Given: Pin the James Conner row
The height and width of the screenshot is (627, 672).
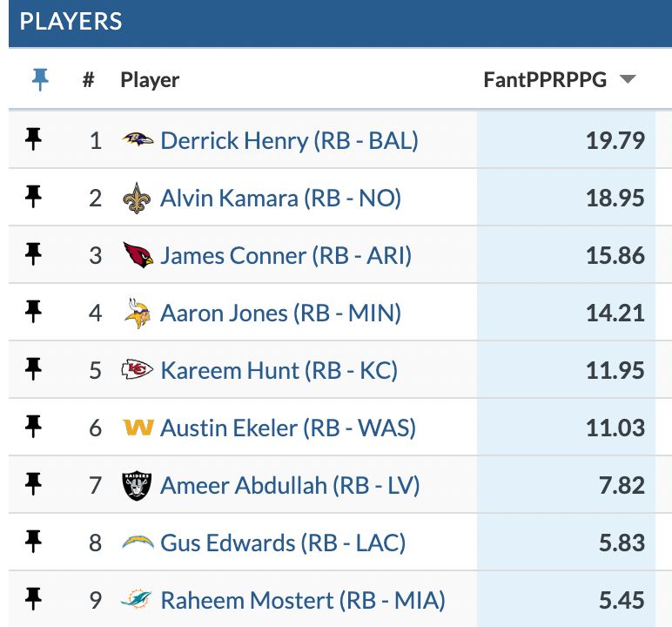Looking at the screenshot, I should point(33,254).
